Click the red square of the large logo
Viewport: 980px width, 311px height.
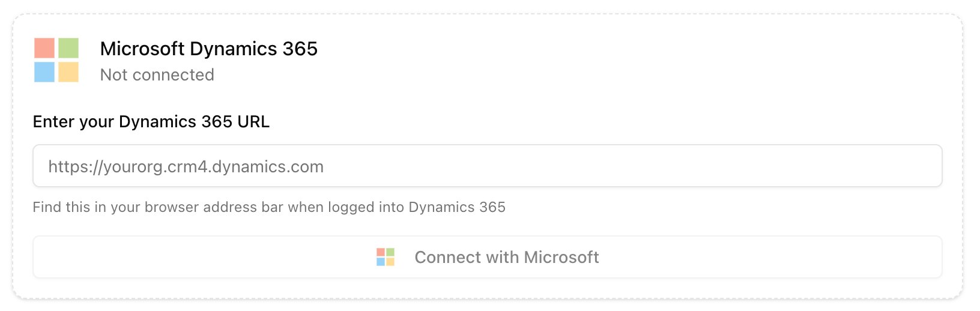click(44, 48)
